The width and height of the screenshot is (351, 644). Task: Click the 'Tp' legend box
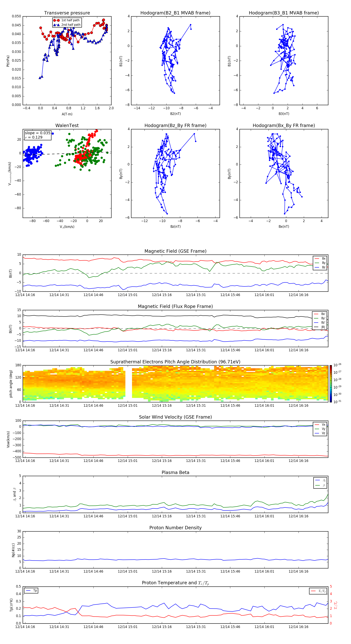(x=31, y=591)
